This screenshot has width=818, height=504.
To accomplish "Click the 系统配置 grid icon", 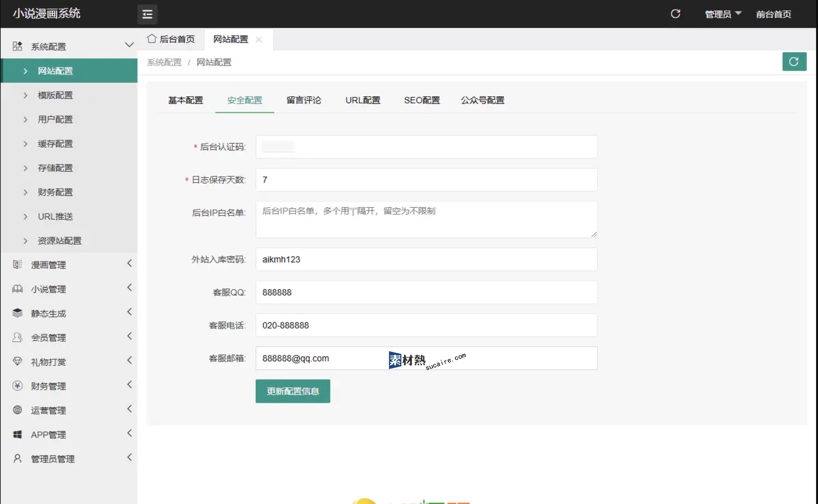I will (17, 46).
